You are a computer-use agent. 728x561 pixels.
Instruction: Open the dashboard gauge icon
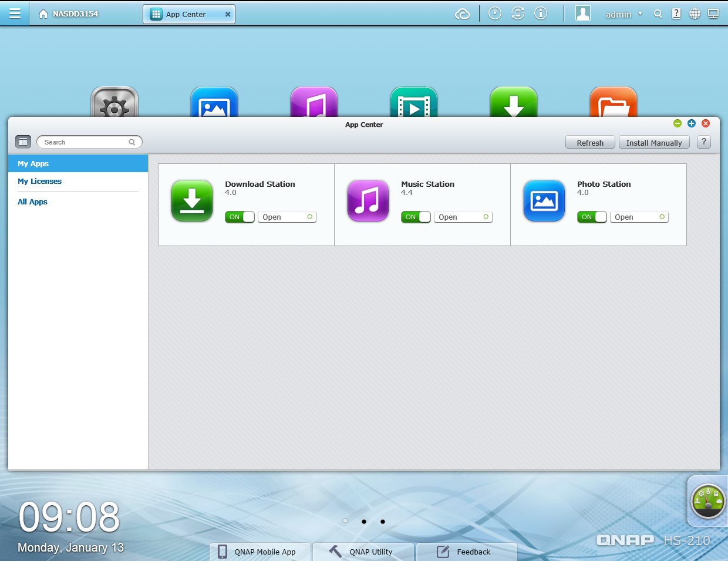[x=708, y=501]
